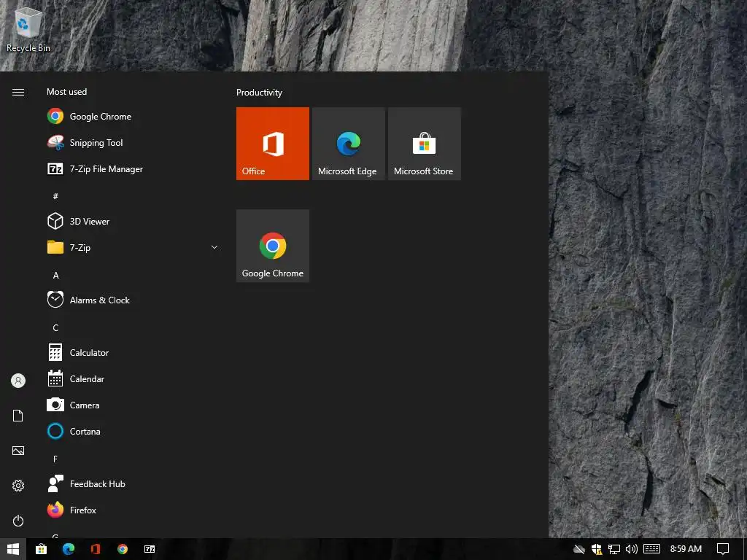
Task: Open 7-Zip File Manager in Most used
Action: (x=133, y=169)
